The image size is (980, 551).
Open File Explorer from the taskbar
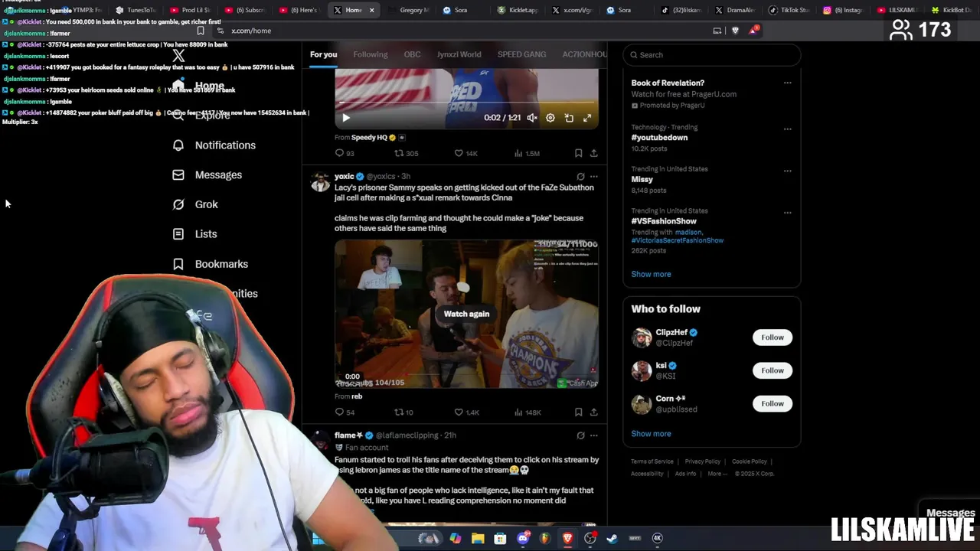click(x=478, y=539)
